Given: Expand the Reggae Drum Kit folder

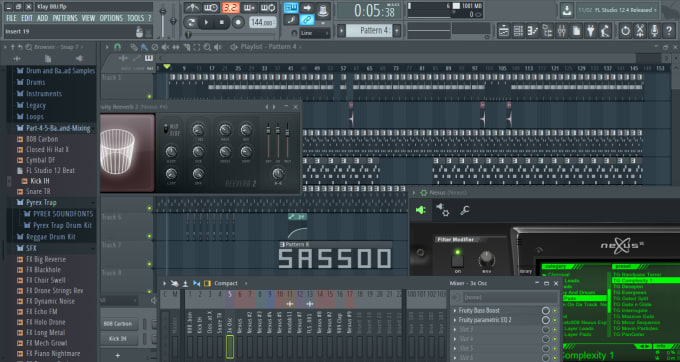Looking at the screenshot, I should (x=51, y=237).
